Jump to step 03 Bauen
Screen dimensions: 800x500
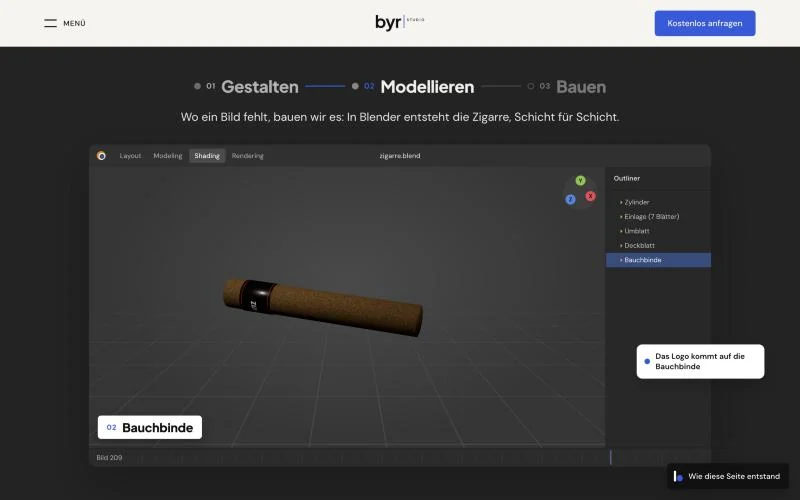pyautogui.click(x=567, y=87)
